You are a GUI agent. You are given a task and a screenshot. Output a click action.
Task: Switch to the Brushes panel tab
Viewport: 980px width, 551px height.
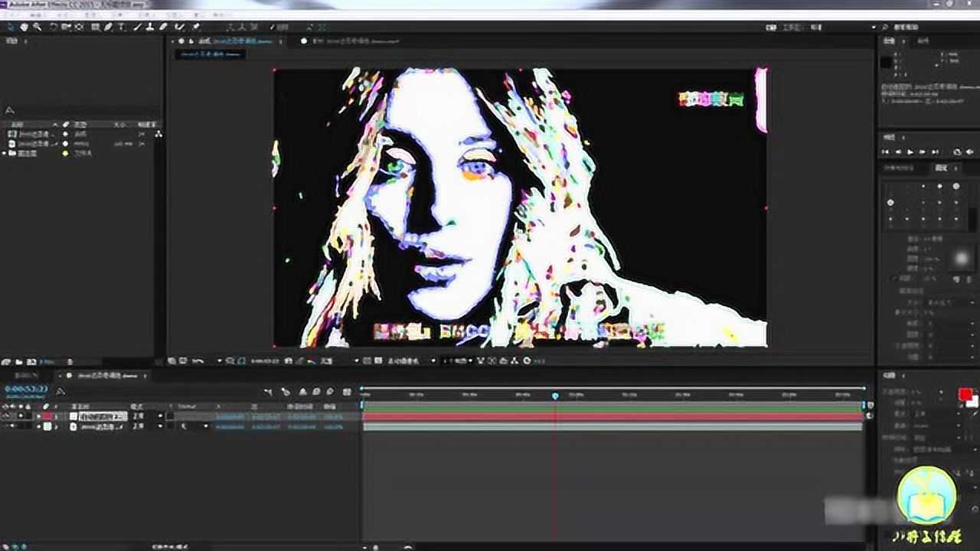[x=940, y=168]
